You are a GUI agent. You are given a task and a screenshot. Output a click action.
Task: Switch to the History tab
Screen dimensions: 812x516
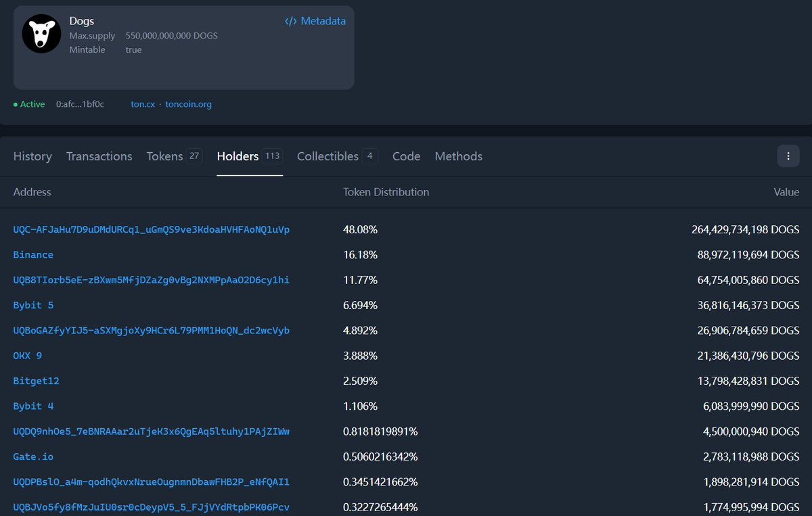(32, 156)
